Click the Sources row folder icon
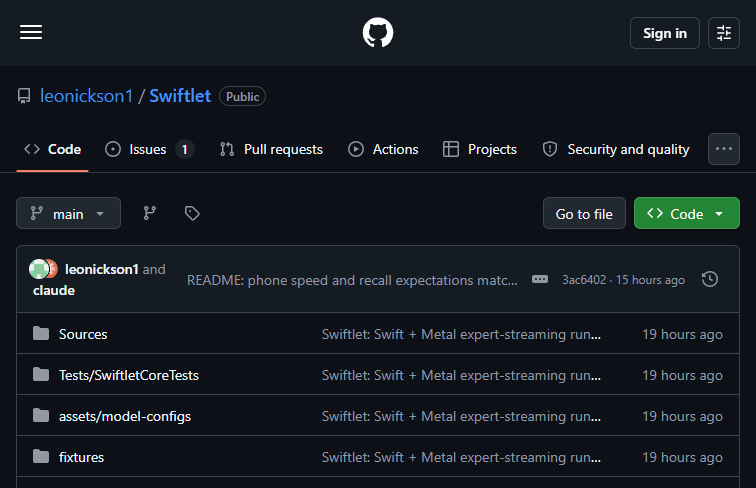 pos(41,333)
